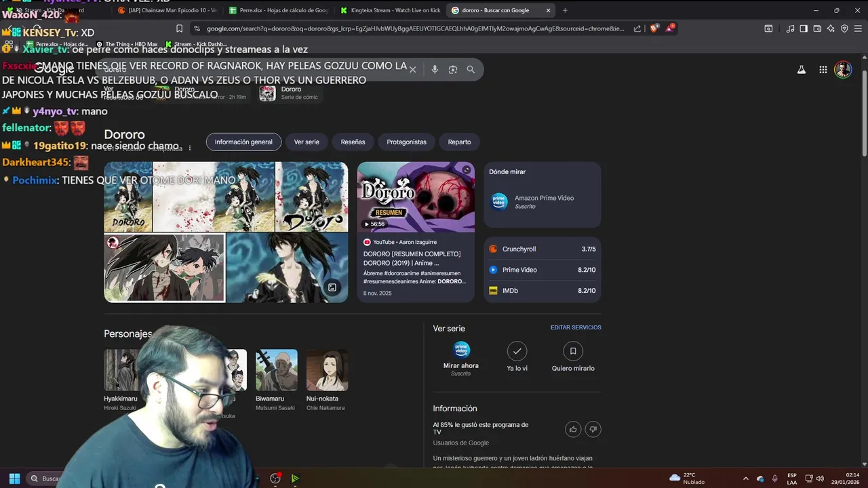Open the weather widget showing 22°C Nublado
The height and width of the screenshot is (488, 868).
[x=686, y=479]
